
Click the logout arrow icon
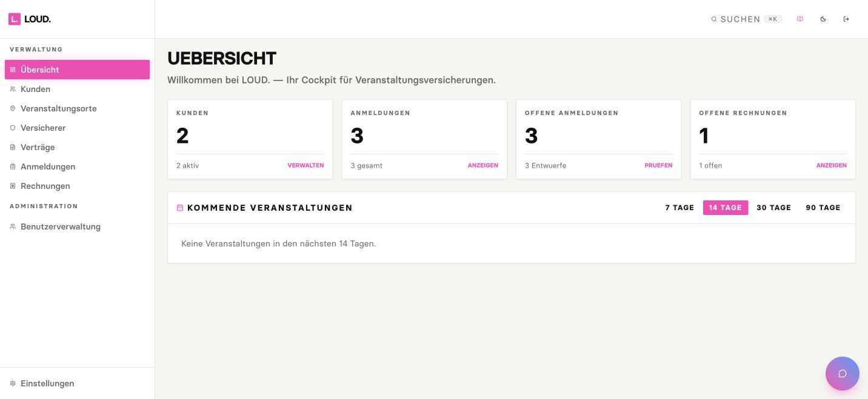[x=846, y=19]
